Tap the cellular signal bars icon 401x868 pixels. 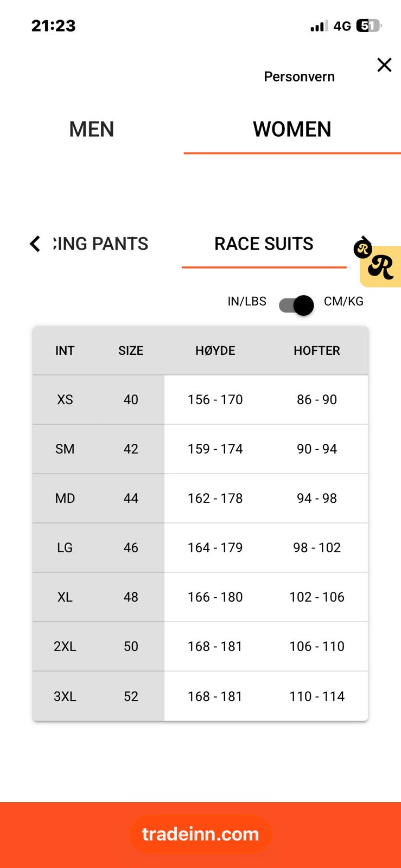pyautogui.click(x=319, y=25)
